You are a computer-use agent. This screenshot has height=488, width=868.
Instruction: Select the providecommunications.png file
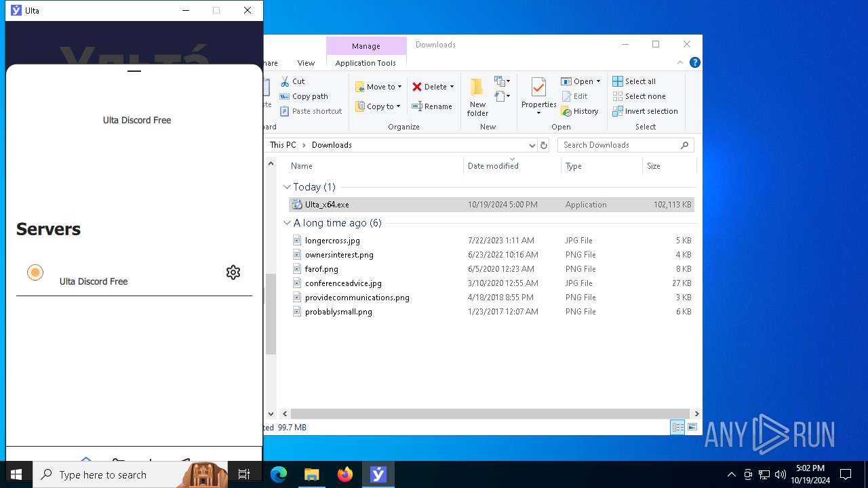(492, 298)
